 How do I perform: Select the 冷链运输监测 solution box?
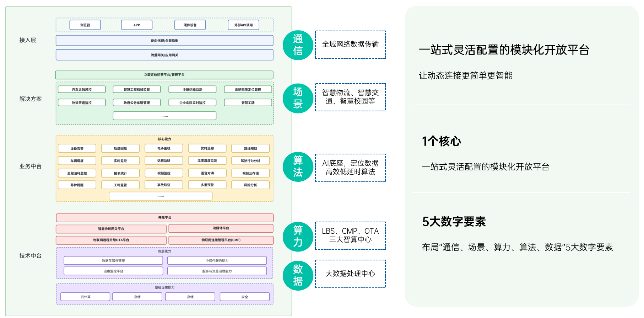(192, 90)
